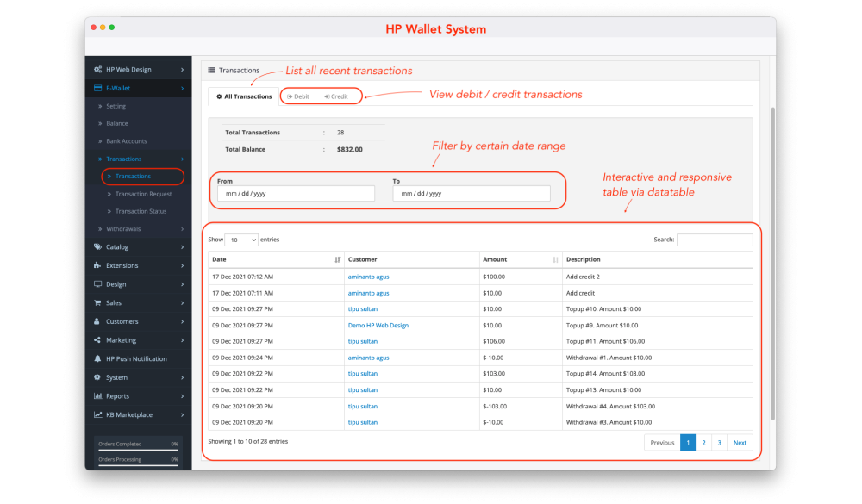Viewport: 862px width, 504px height.
Task: Click the Customers person icon
Action: (x=97, y=321)
